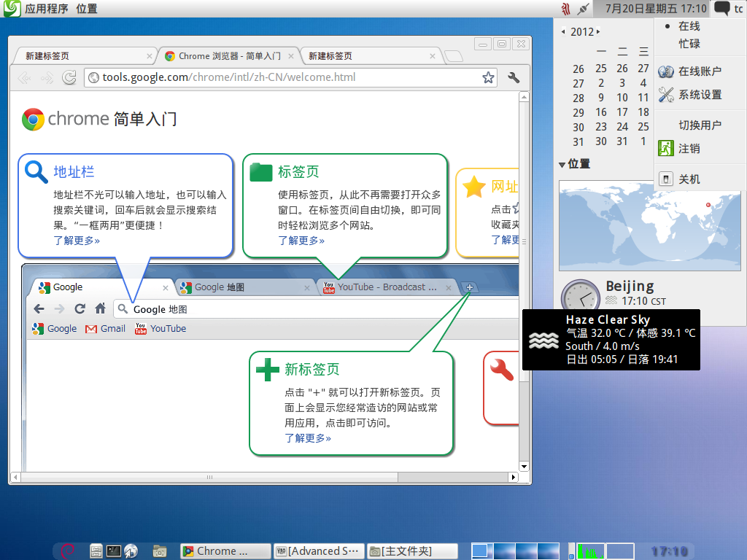The image size is (747, 560).
Task: Click the green folder icon on the 标签页 card
Action: pyautogui.click(x=260, y=172)
